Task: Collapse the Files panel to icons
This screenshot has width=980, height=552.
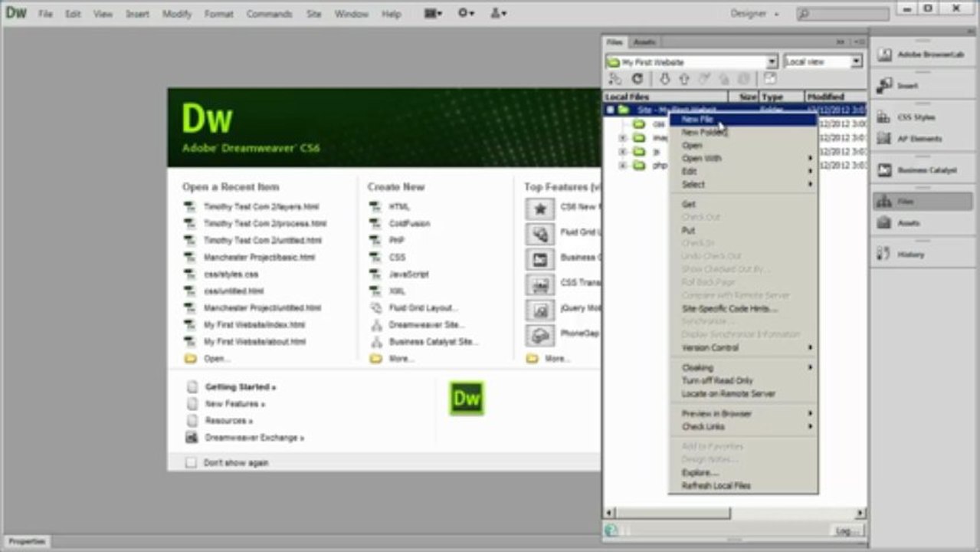Action: pyautogui.click(x=841, y=42)
